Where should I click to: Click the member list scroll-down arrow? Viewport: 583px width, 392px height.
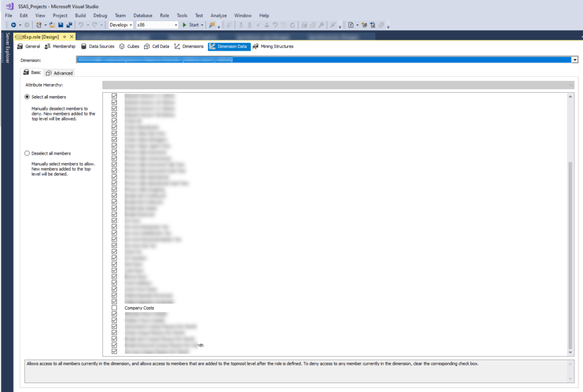click(570, 352)
